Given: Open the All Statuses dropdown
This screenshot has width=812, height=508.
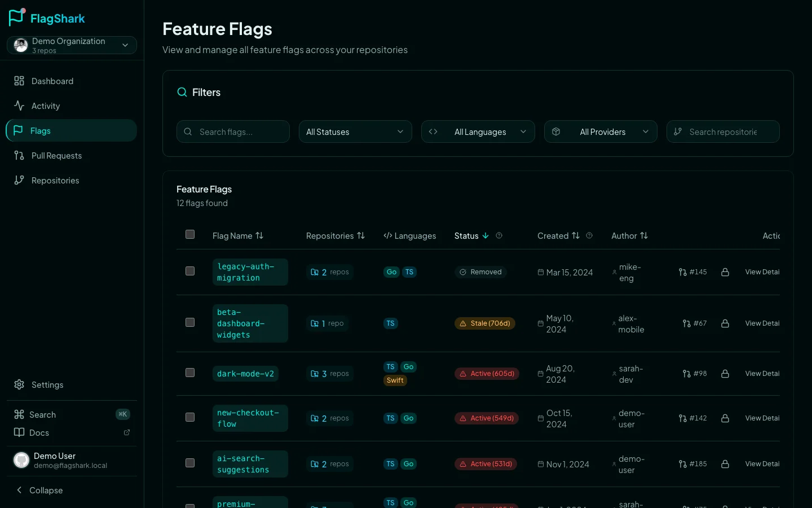Looking at the screenshot, I should pos(355,132).
